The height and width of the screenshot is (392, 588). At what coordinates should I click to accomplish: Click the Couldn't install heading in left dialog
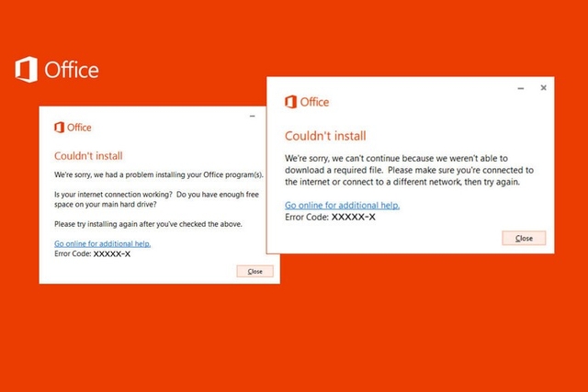[88, 156]
